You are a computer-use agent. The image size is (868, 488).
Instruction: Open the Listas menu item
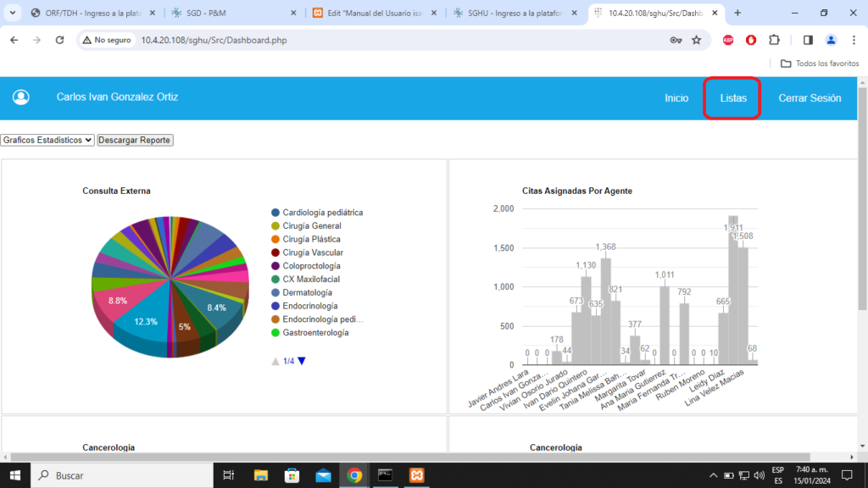(x=733, y=98)
